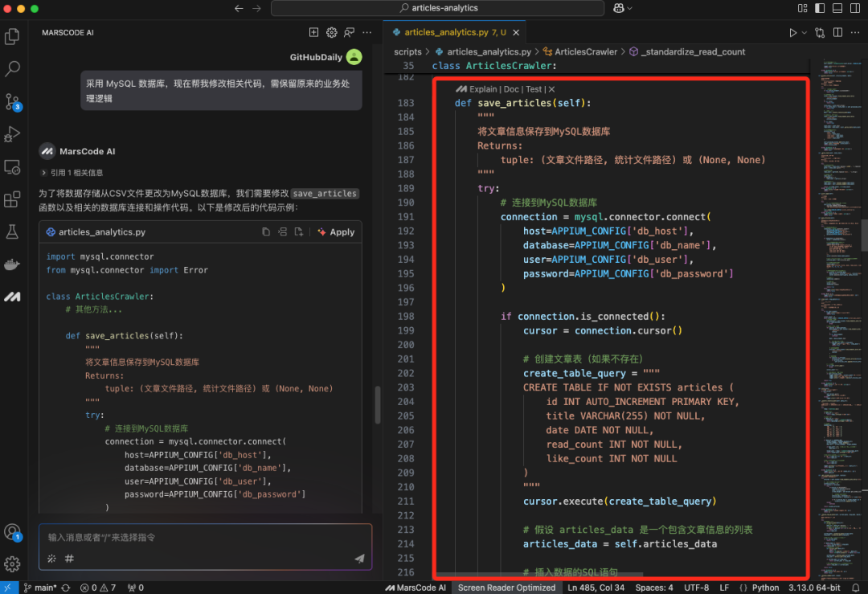Open the Manage gear in the activity bar
Viewport: 868px width, 594px height.
(x=12, y=564)
